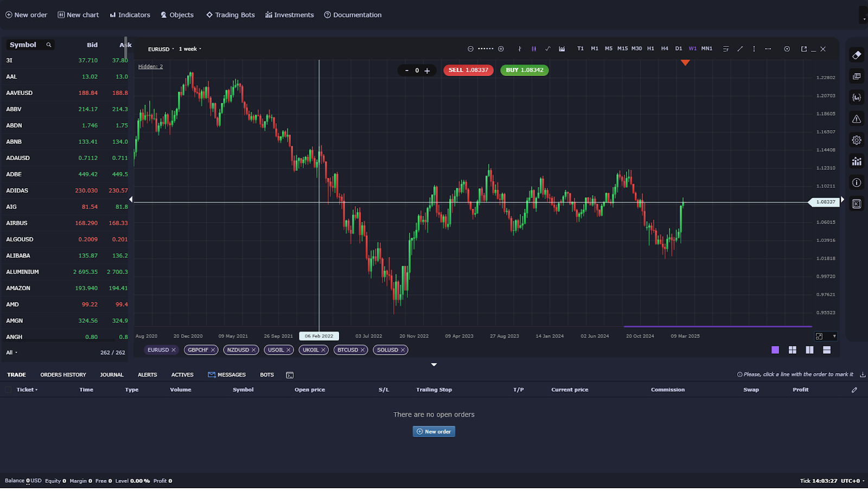Viewport: 868px width, 499px height.
Task: Expand the 1 week timeframe dropdown
Action: coord(190,49)
